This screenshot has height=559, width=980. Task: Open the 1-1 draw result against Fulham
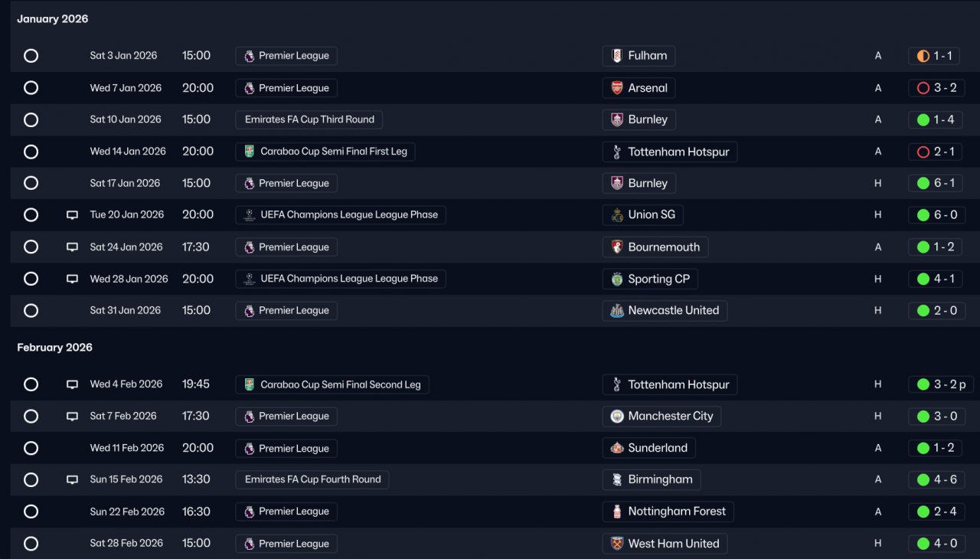tap(934, 56)
